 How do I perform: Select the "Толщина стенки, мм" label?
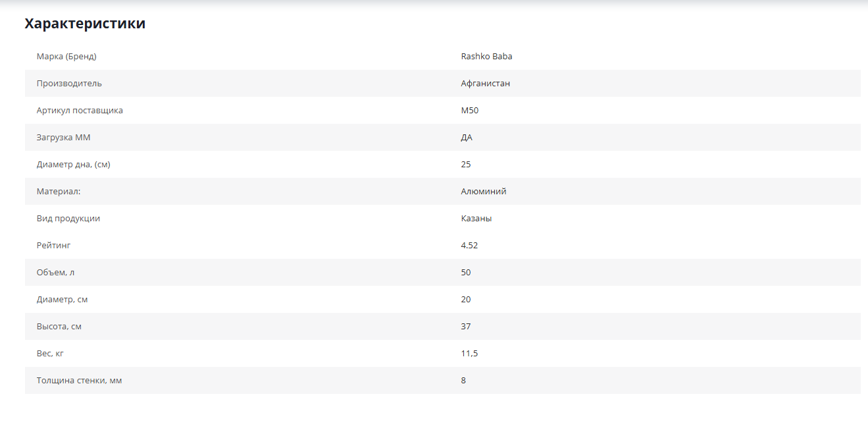[x=79, y=381]
